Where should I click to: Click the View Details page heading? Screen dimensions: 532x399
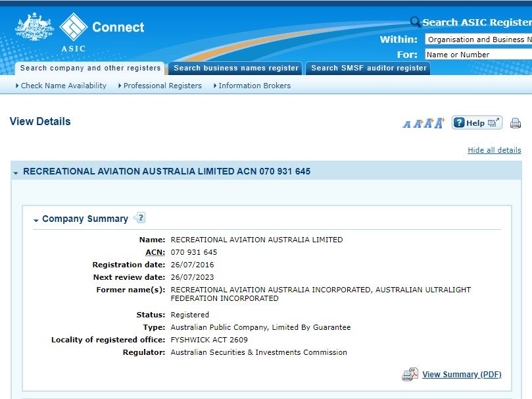[40, 121]
